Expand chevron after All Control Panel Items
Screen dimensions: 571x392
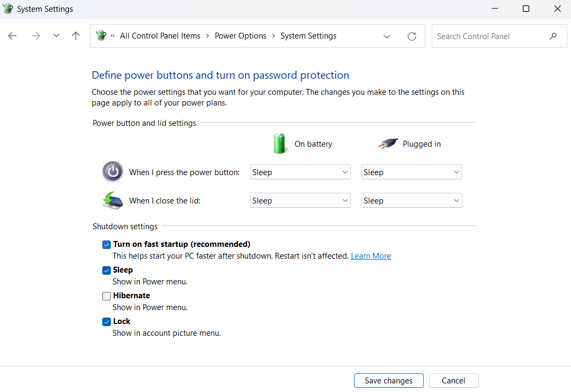208,36
